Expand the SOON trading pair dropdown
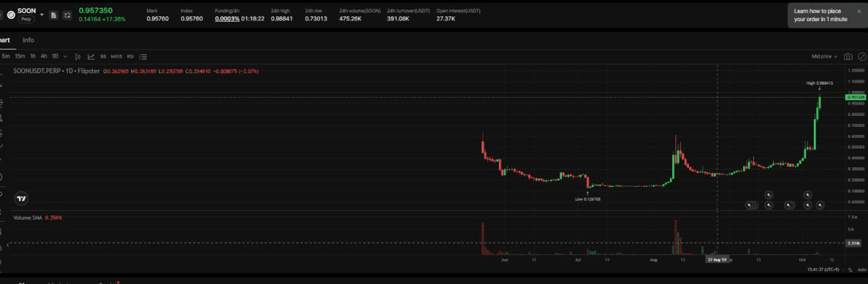Screen dimensions: 868x284 [x=43, y=14]
